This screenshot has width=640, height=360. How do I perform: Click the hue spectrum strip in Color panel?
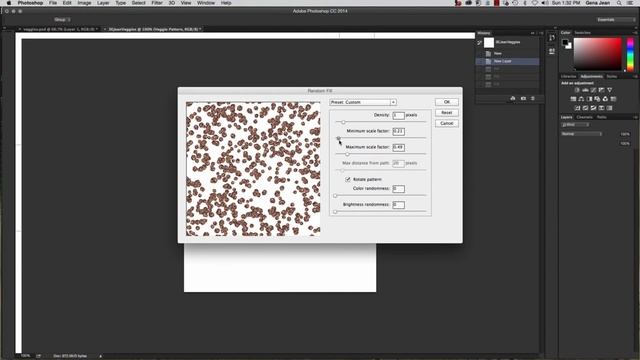point(630,54)
